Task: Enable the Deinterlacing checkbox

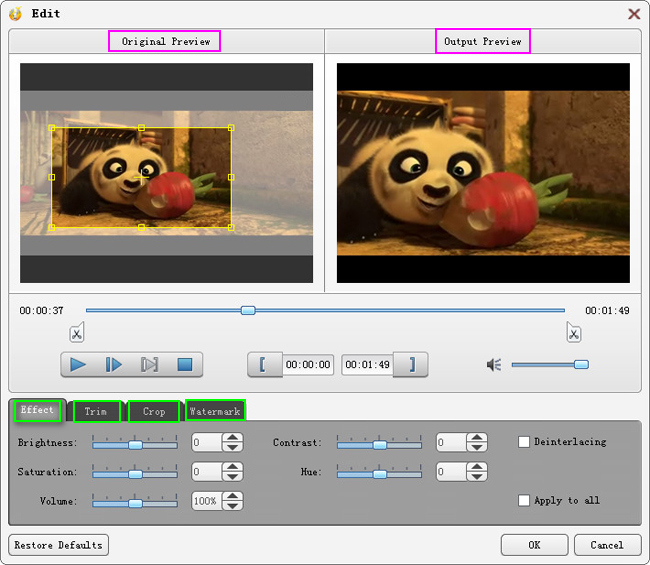Action: pyautogui.click(x=524, y=442)
